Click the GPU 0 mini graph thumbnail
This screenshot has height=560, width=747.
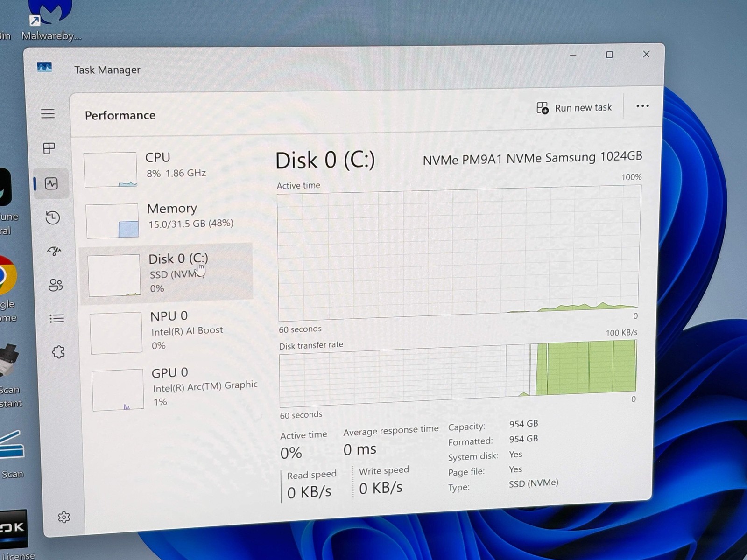pyautogui.click(x=118, y=390)
